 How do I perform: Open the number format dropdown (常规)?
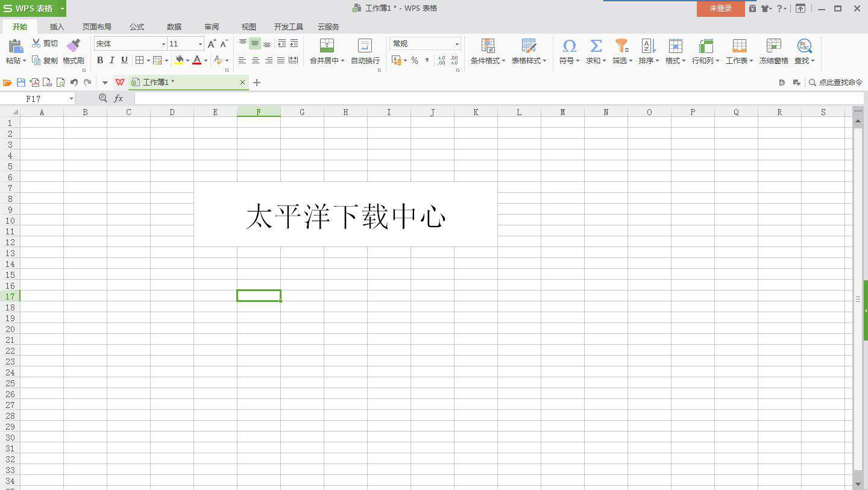(457, 44)
